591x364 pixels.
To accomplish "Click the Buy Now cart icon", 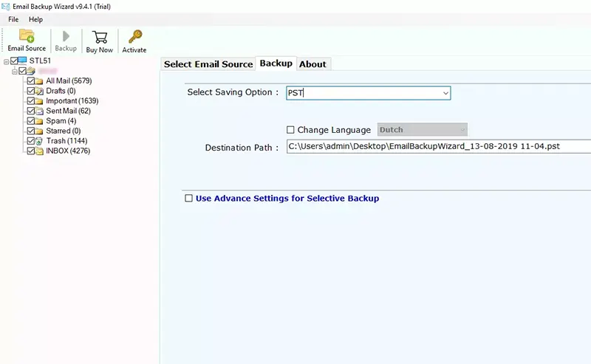I will 99,37.
